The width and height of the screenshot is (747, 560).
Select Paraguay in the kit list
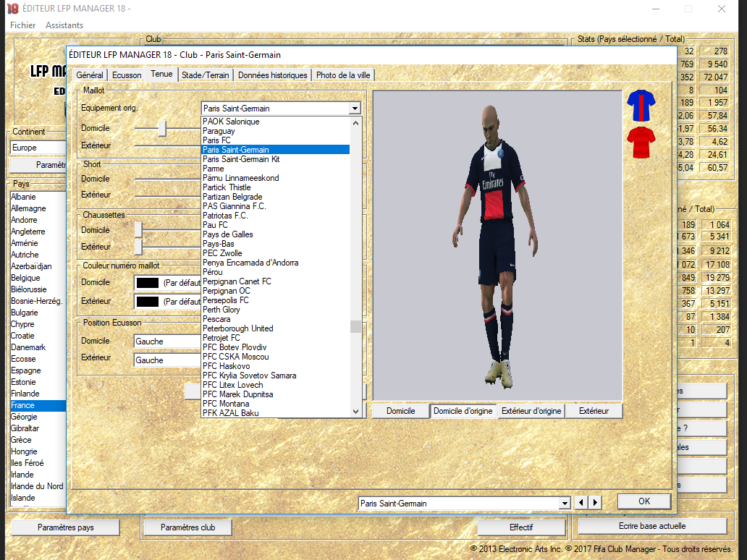276,131
